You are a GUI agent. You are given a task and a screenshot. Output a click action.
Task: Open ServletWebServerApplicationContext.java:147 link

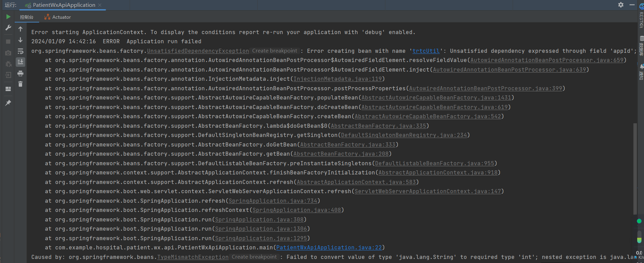point(428,191)
